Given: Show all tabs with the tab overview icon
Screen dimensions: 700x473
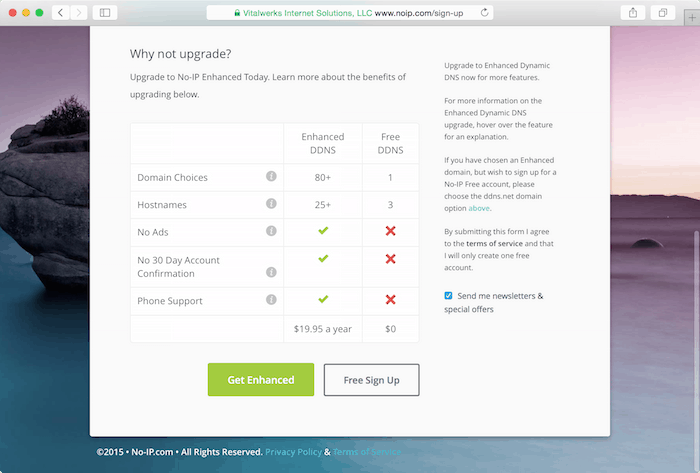Looking at the screenshot, I should (x=663, y=12).
